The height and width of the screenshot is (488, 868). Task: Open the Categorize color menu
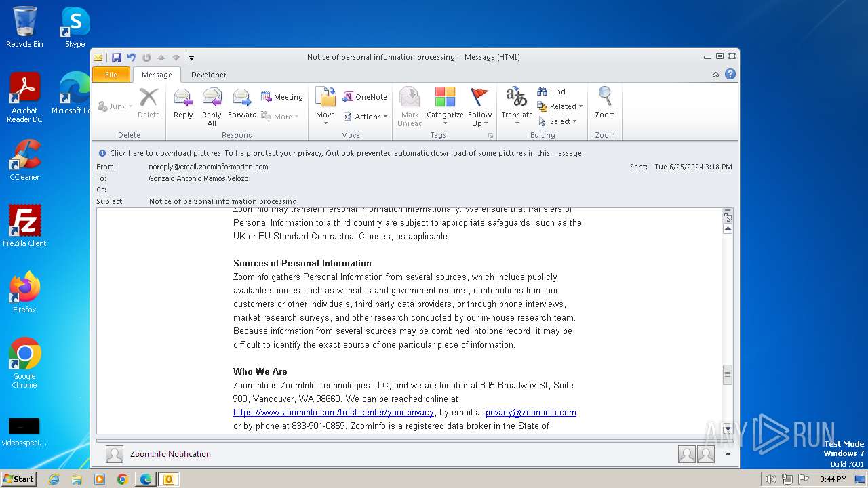click(445, 107)
